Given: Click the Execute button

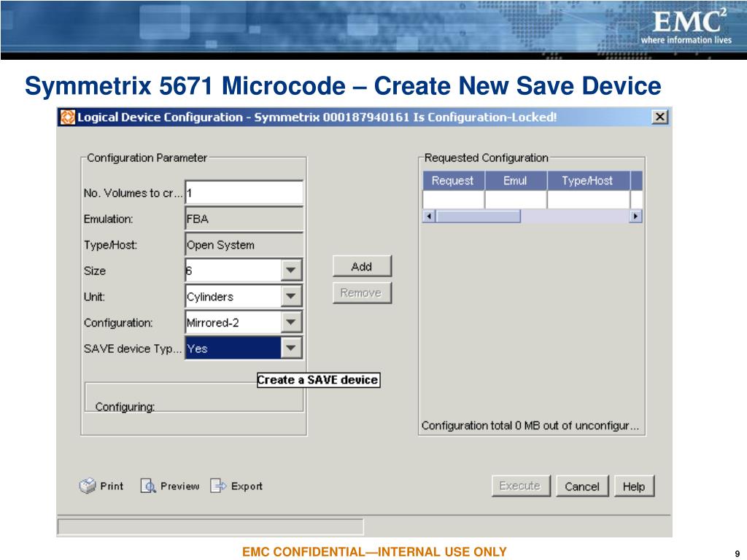Looking at the screenshot, I should click(x=521, y=486).
